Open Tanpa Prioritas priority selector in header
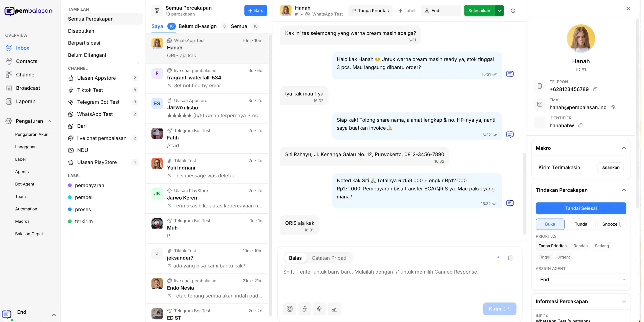Image resolution: width=644 pixels, height=322 pixels. (370, 11)
